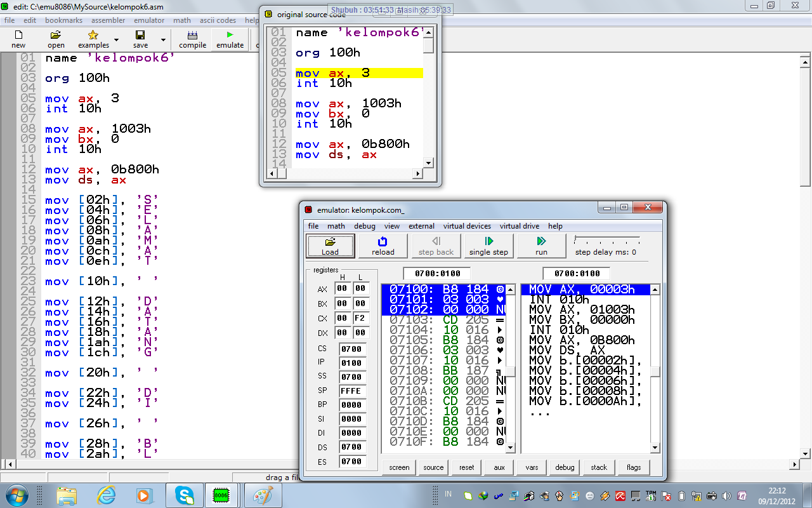Open the examples star icon
This screenshot has width=812, height=508.
point(93,36)
